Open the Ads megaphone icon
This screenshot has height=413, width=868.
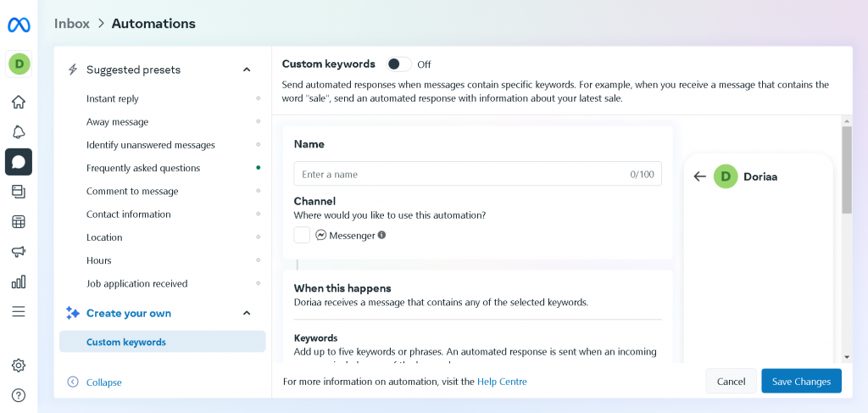[x=19, y=252]
